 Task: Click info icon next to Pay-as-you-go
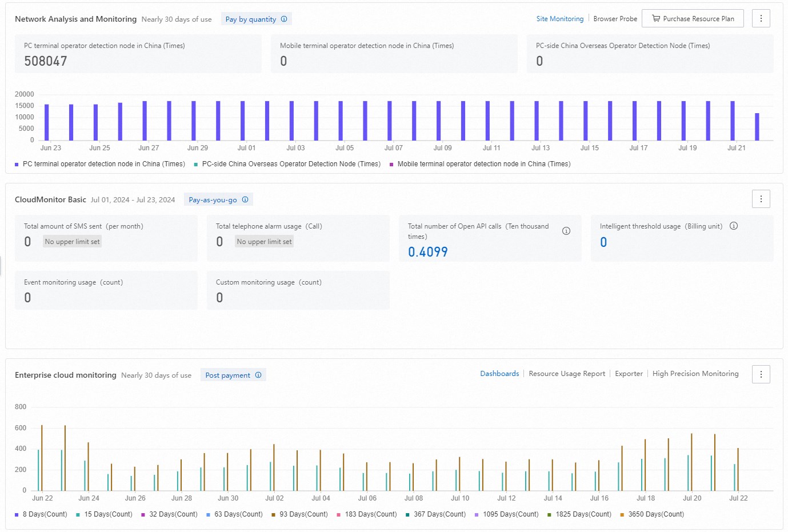click(x=245, y=199)
